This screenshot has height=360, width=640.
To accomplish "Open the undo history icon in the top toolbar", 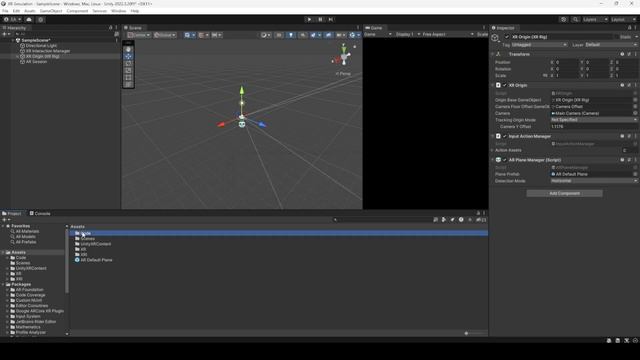I will tap(564, 20).
